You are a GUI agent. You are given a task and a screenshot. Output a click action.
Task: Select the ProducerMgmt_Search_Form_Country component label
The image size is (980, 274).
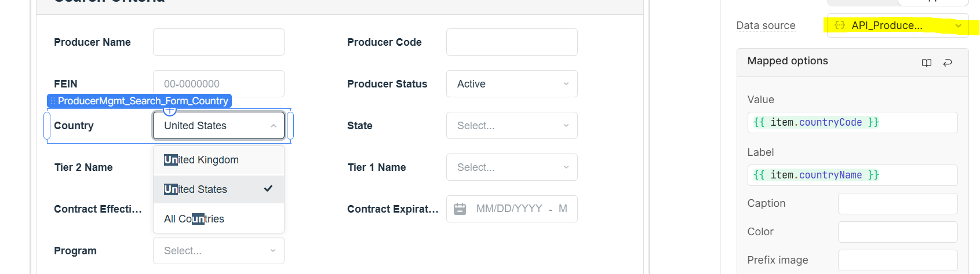(143, 101)
